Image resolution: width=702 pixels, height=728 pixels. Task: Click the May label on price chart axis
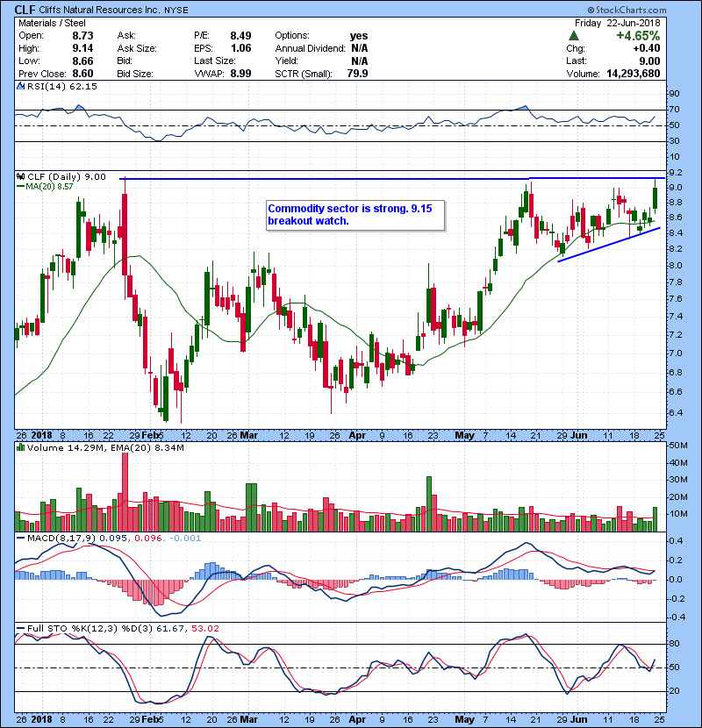(x=464, y=435)
